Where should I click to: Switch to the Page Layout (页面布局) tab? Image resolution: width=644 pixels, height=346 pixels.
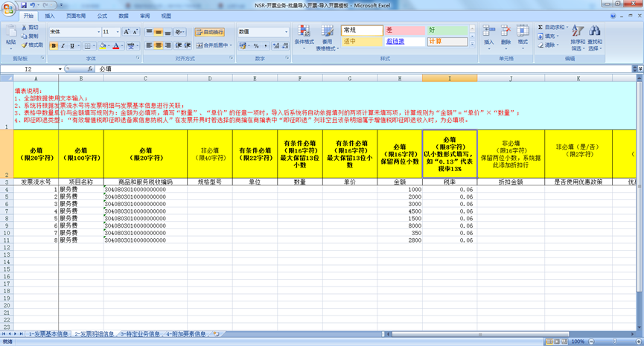coord(76,16)
